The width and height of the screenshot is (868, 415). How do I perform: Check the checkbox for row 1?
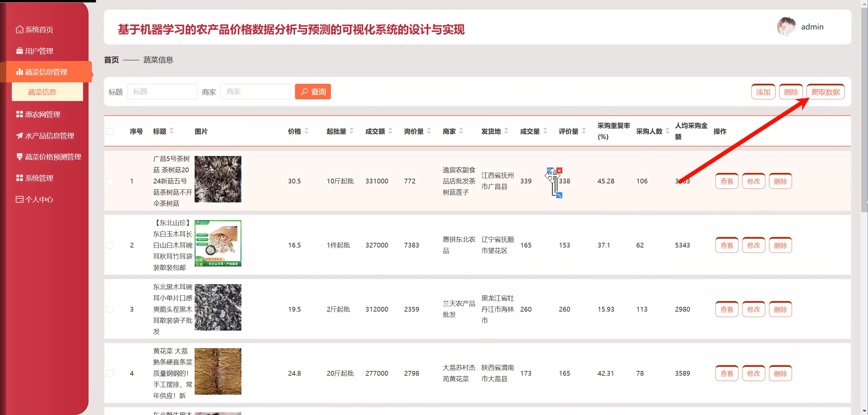(x=110, y=181)
